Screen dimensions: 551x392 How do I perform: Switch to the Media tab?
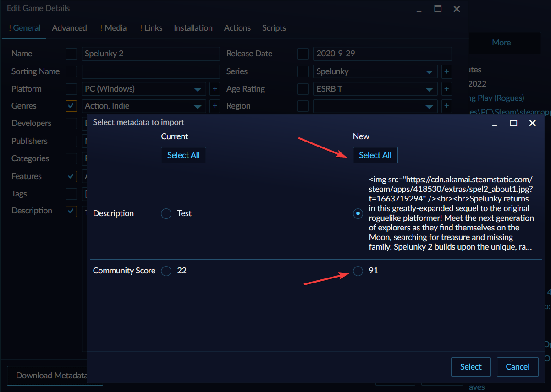pos(113,28)
